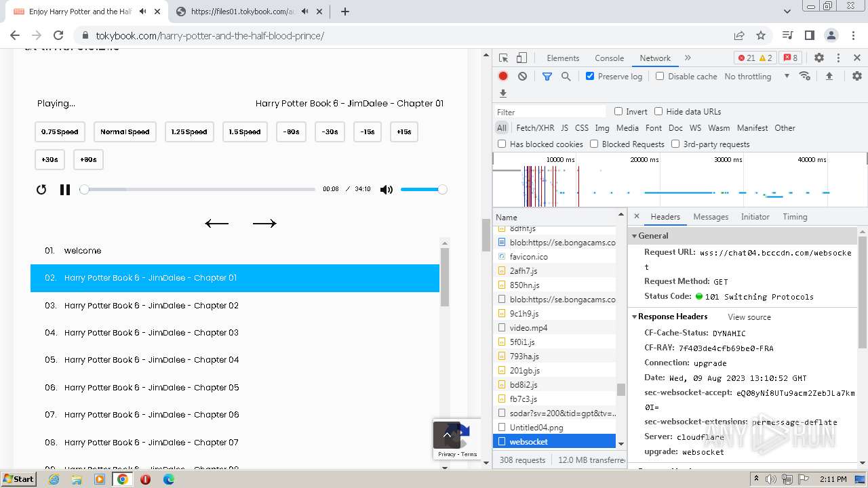Open the Messages tab
Image resolution: width=868 pixels, height=488 pixels.
coord(711,217)
